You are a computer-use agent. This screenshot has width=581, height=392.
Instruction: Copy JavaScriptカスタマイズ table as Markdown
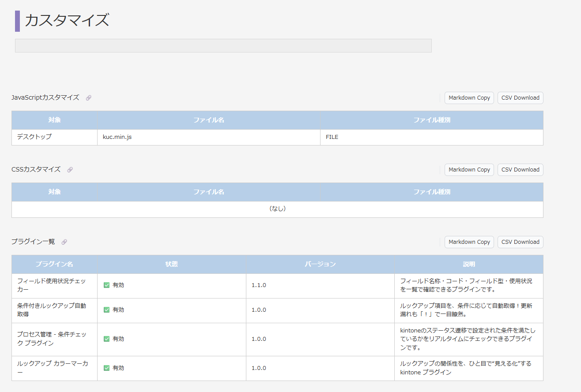point(469,98)
